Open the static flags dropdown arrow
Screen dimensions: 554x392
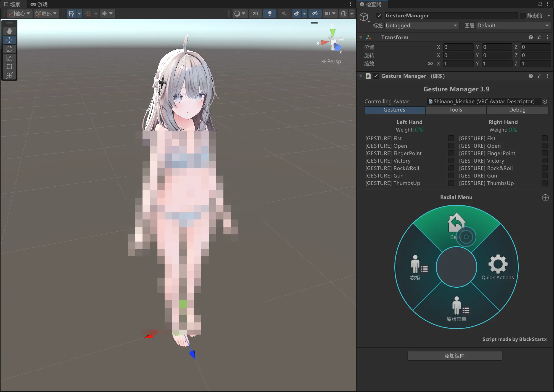[x=548, y=16]
